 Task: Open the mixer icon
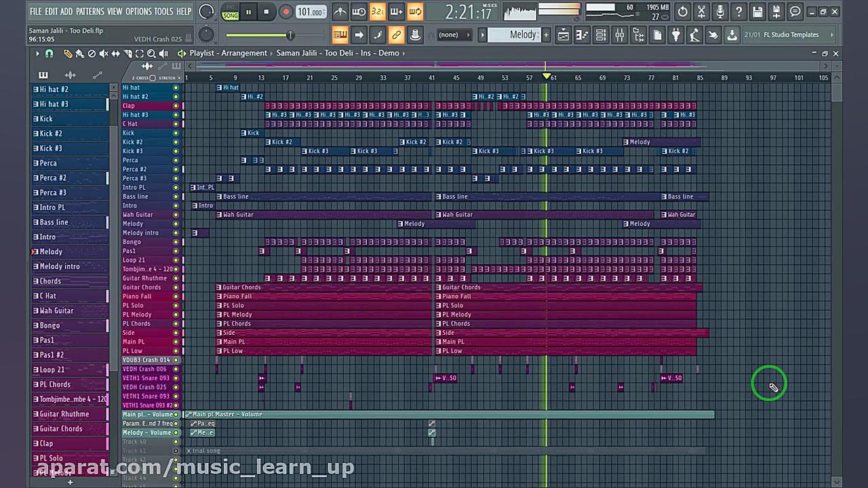[619, 35]
